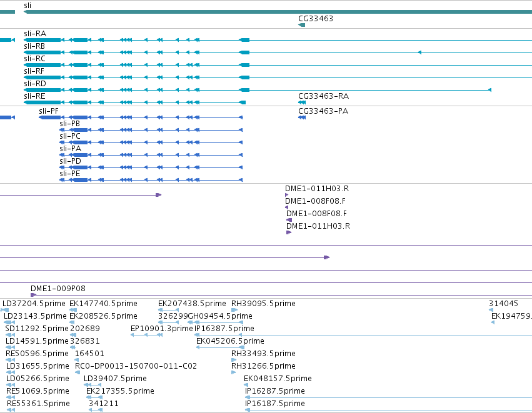
Task: Click the RE55361.5prime EST label
Action: point(38,404)
